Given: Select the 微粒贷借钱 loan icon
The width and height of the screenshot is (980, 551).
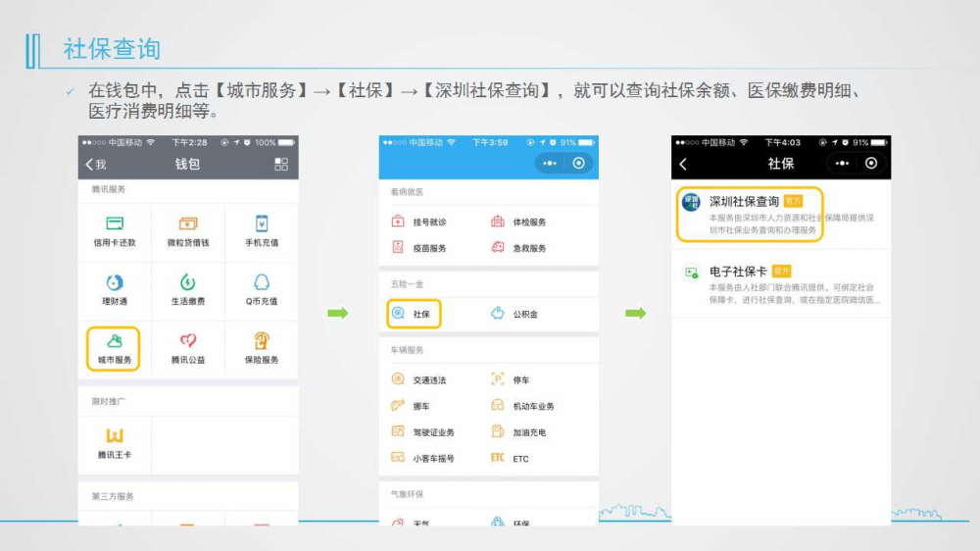Looking at the screenshot, I should coord(188,230).
